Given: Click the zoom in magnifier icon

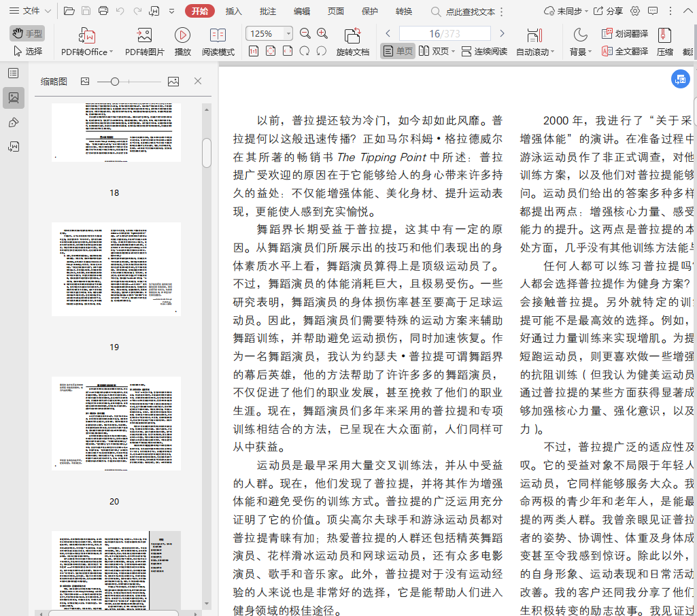Looking at the screenshot, I should pyautogui.click(x=322, y=34).
